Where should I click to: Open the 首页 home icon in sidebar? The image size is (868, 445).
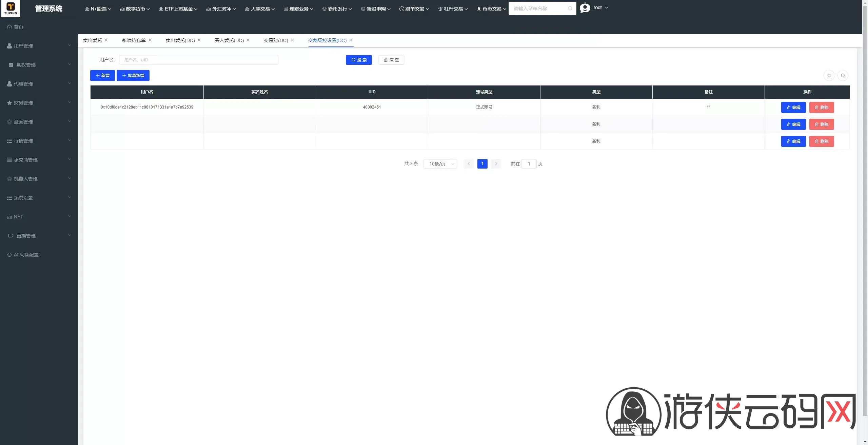[9, 27]
